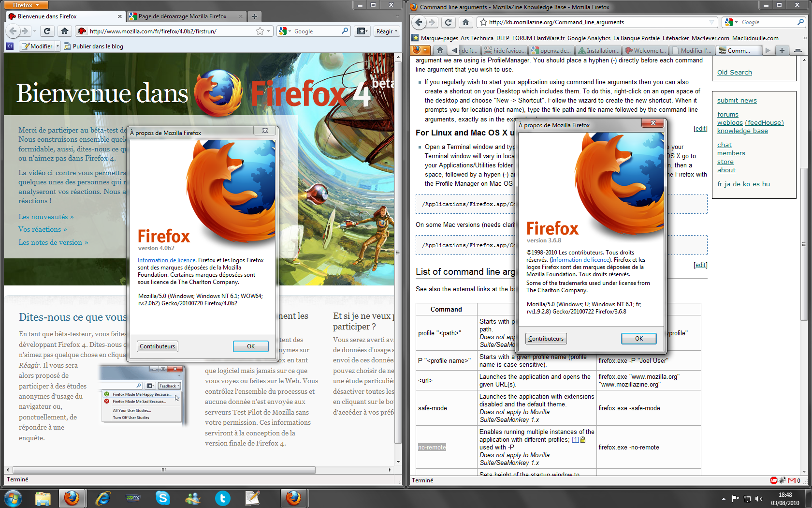The height and width of the screenshot is (508, 812).
Task: Open the Ars Technica bookmark
Action: [477, 38]
